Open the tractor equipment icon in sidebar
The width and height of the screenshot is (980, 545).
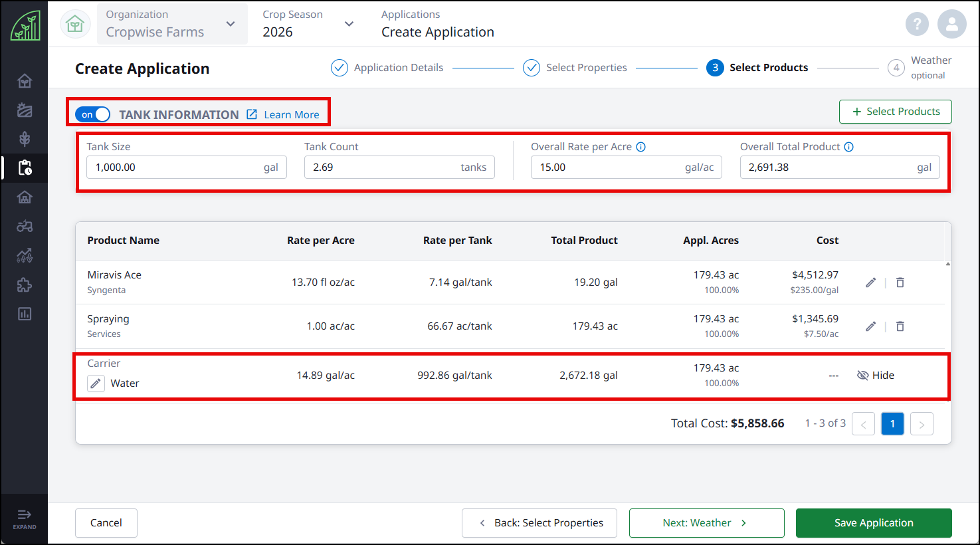[25, 226]
